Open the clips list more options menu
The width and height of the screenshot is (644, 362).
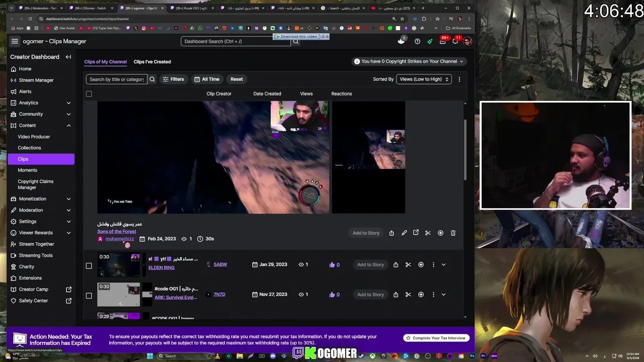pyautogui.click(x=459, y=79)
